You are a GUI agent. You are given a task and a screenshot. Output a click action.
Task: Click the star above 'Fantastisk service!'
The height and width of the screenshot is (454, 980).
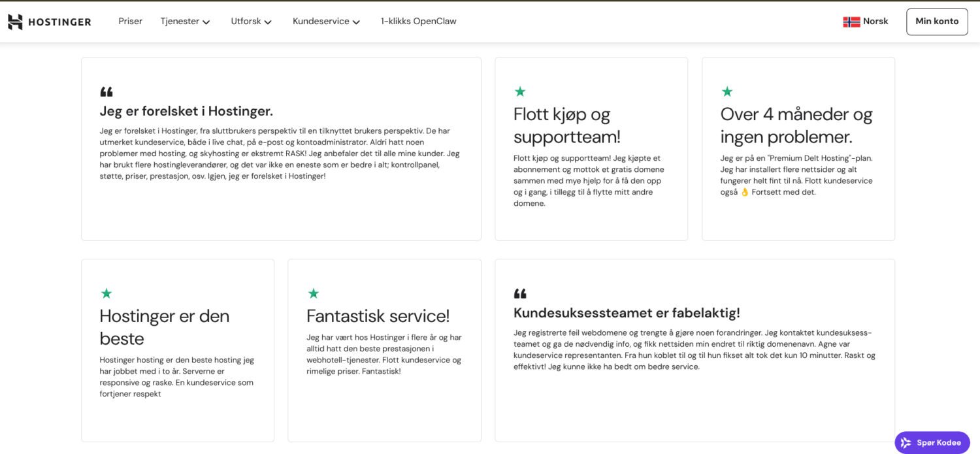point(313,293)
